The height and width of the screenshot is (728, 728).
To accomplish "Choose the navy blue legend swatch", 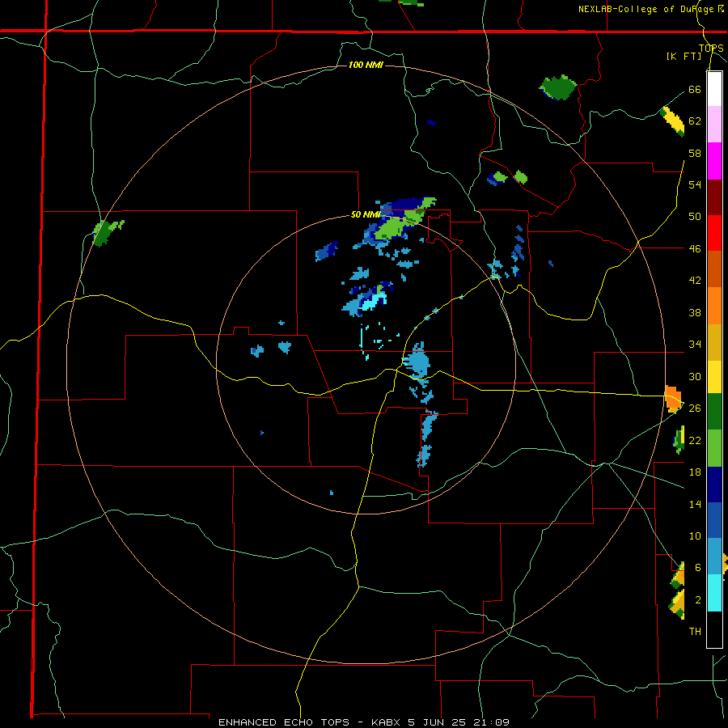I will click(x=714, y=485).
